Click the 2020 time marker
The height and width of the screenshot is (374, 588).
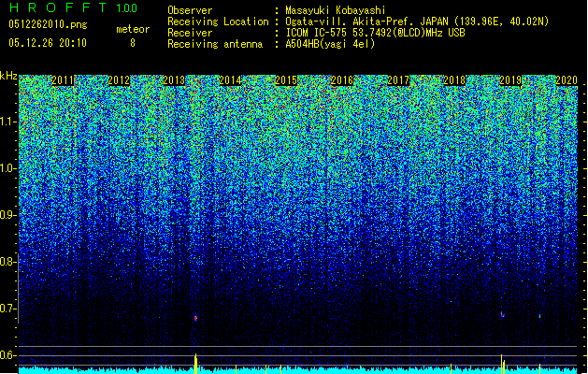pyautogui.click(x=566, y=80)
